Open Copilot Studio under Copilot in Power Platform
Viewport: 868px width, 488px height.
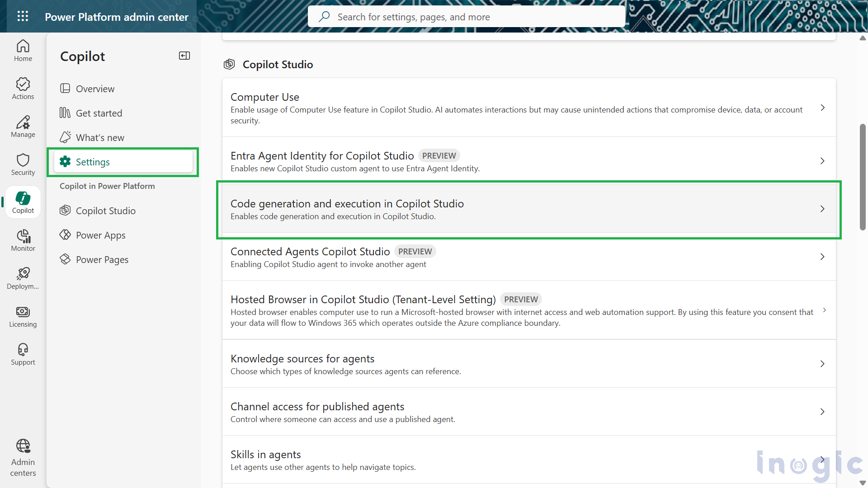(106, 211)
